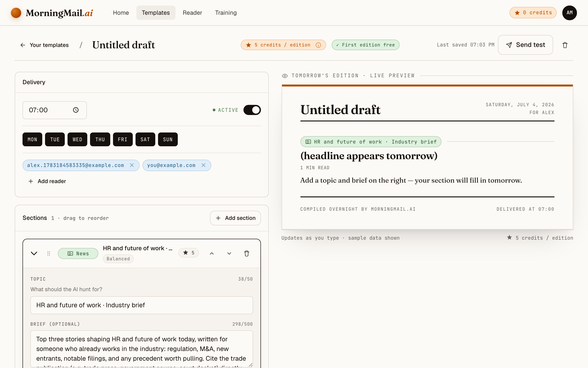The width and height of the screenshot is (588, 368).
Task: Open the Home nav tab
Action: pos(121,13)
